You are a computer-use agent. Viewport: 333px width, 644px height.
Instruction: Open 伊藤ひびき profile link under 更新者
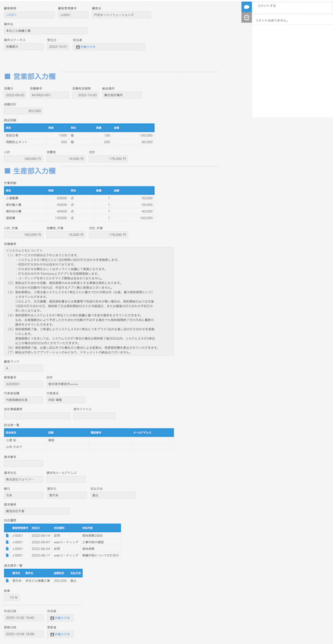point(62,634)
